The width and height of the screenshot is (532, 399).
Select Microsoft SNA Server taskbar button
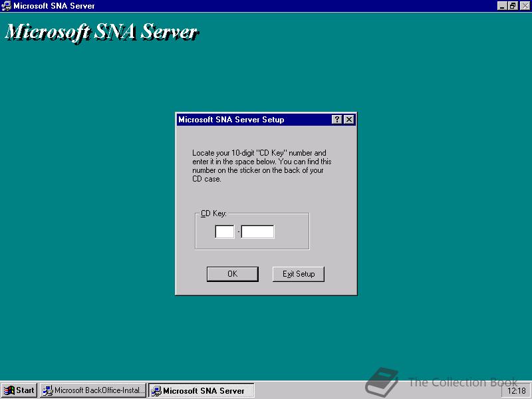pos(201,390)
